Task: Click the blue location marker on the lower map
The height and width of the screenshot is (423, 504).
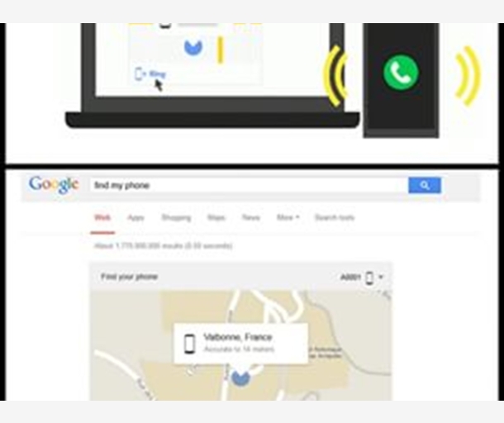Action: [x=240, y=378]
